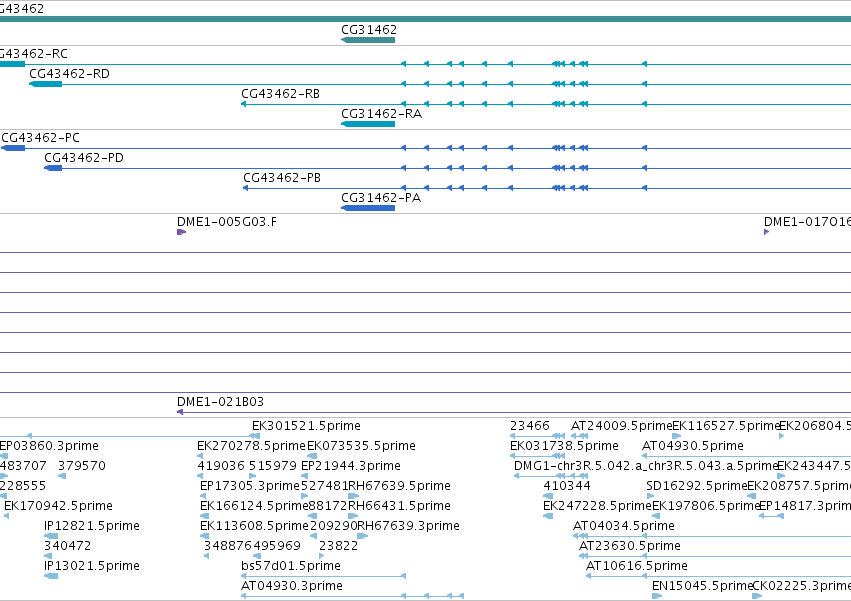The image size is (851, 601).
Task: Select AT04930.3prime EST label
Action: (292, 587)
